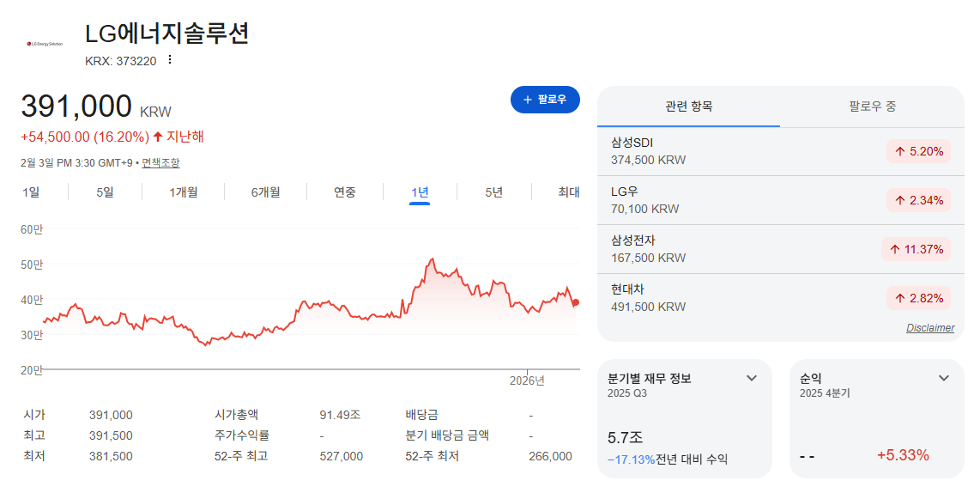This screenshot has width=980, height=493.
Task: Open the 면책조항 link
Action: click(160, 162)
